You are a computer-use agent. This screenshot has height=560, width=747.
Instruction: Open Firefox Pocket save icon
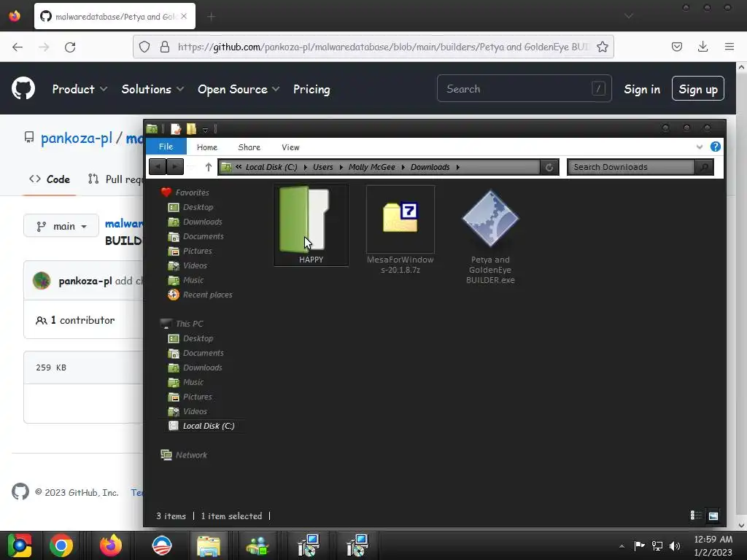tap(676, 47)
